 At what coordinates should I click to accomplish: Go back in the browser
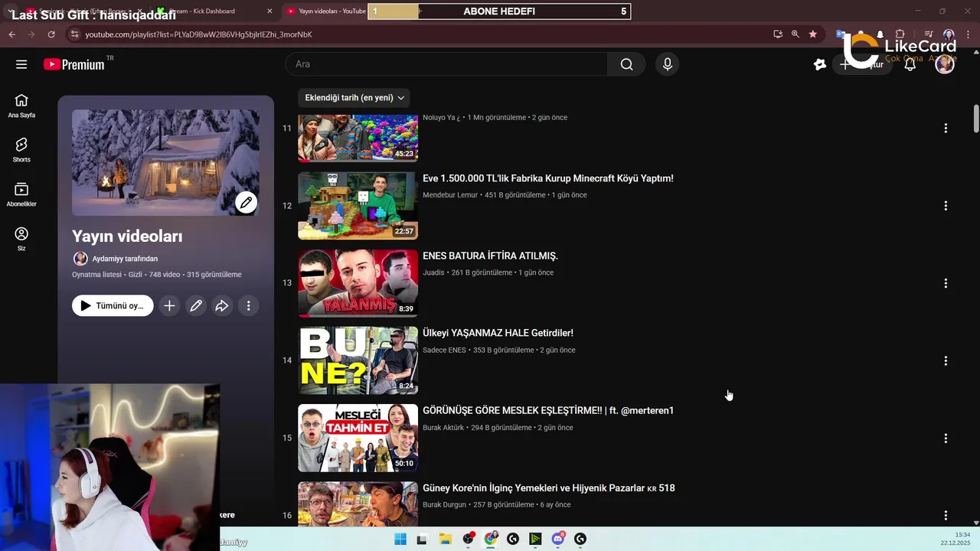(x=11, y=34)
